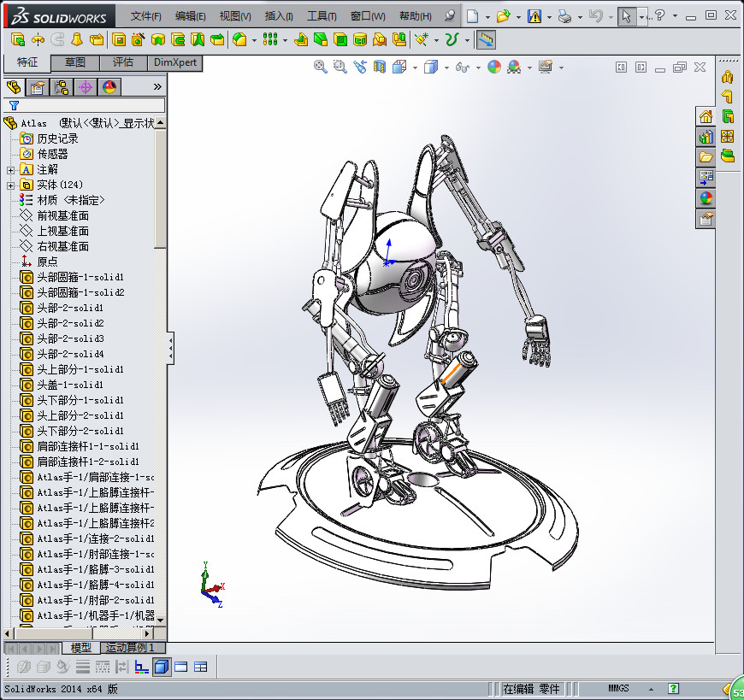Select the Zoom to Fit icon
Screen dimensions: 744x700
(319, 67)
